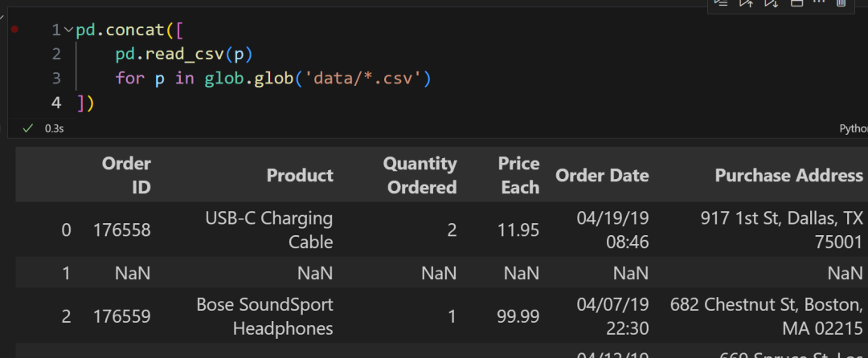Click the green execution success checkmark

pyautogui.click(x=28, y=128)
